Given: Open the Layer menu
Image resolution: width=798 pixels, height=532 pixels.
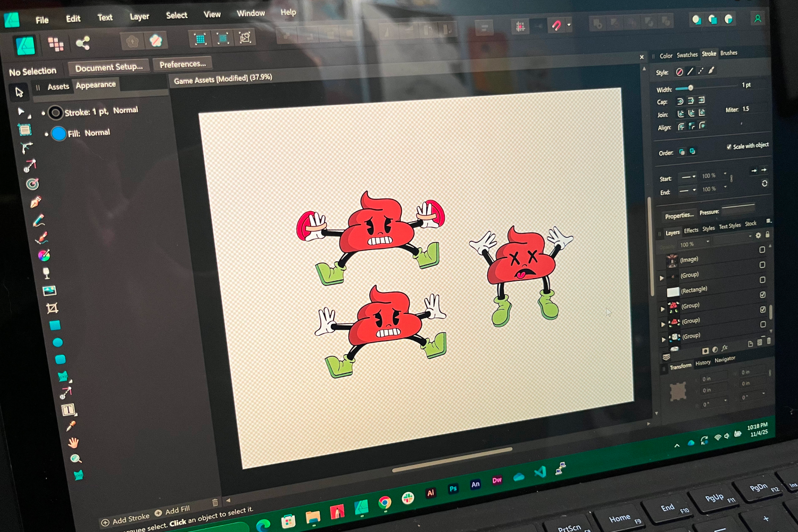Looking at the screenshot, I should (139, 16).
